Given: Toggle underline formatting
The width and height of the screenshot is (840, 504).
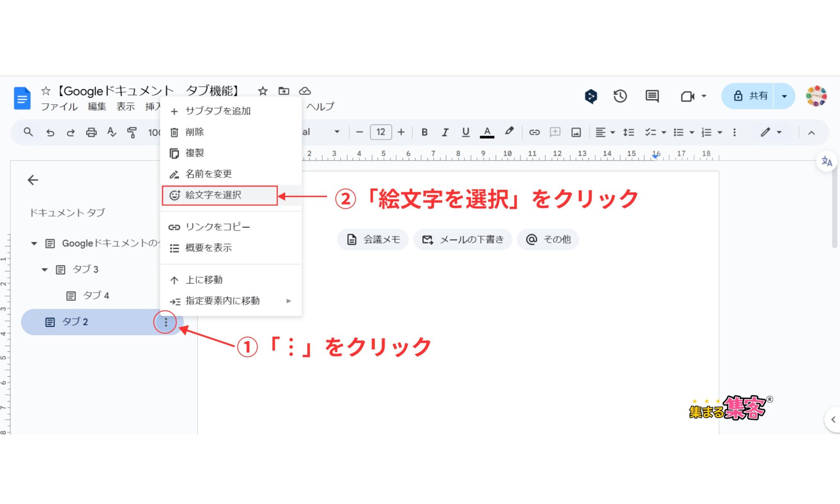Looking at the screenshot, I should [x=466, y=132].
